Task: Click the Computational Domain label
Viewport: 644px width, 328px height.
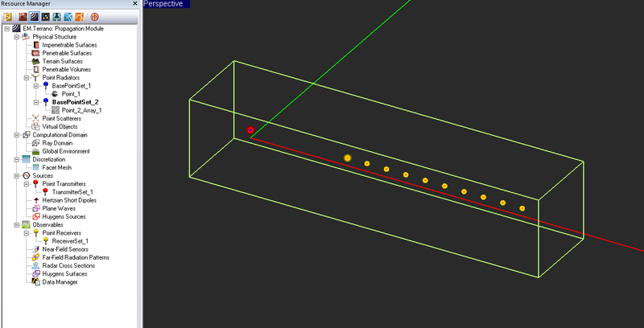Action: coord(60,135)
